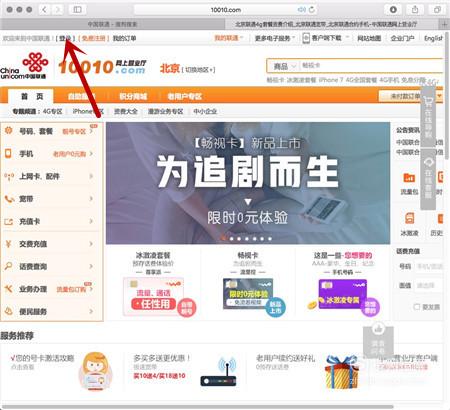Click the 为追剧而生 banner image

pos(248,183)
